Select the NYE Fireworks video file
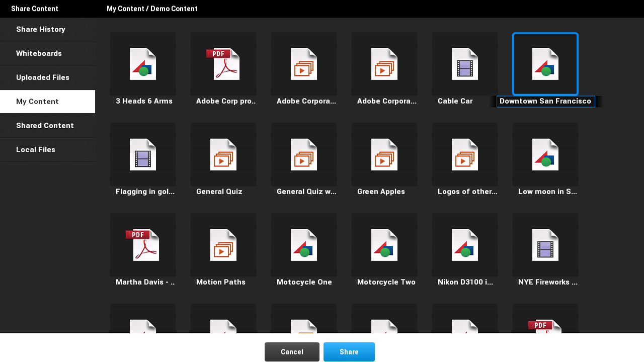 545,245
